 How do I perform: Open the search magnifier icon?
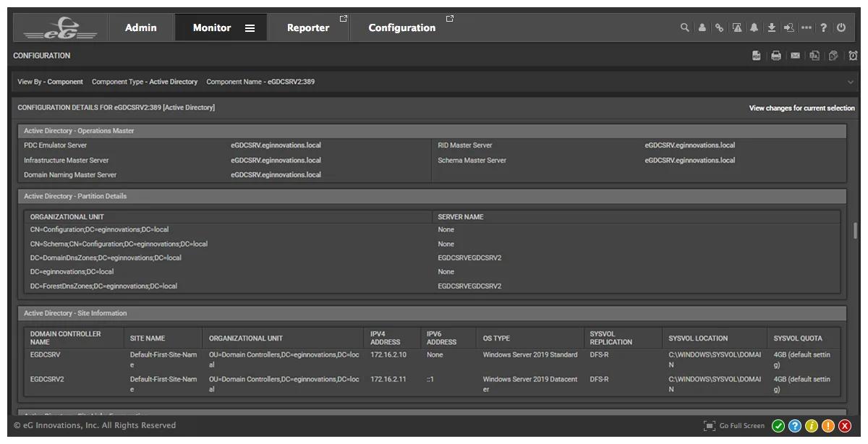pos(684,27)
